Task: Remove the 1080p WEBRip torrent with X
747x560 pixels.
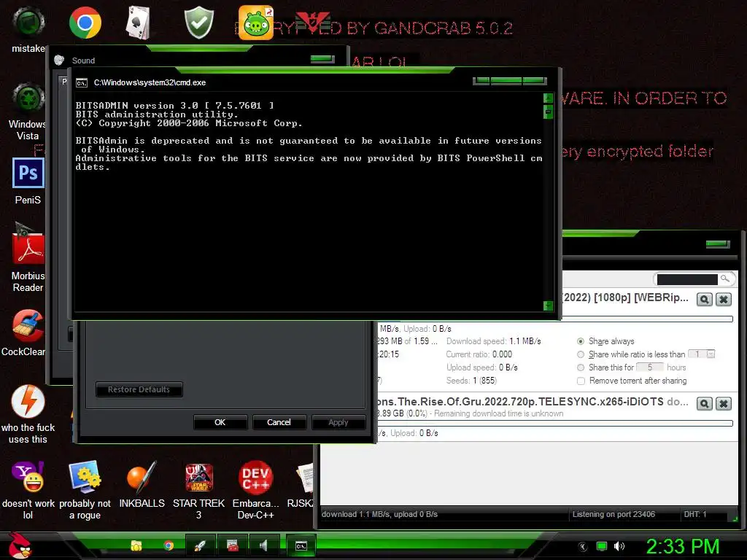Action: click(x=724, y=299)
